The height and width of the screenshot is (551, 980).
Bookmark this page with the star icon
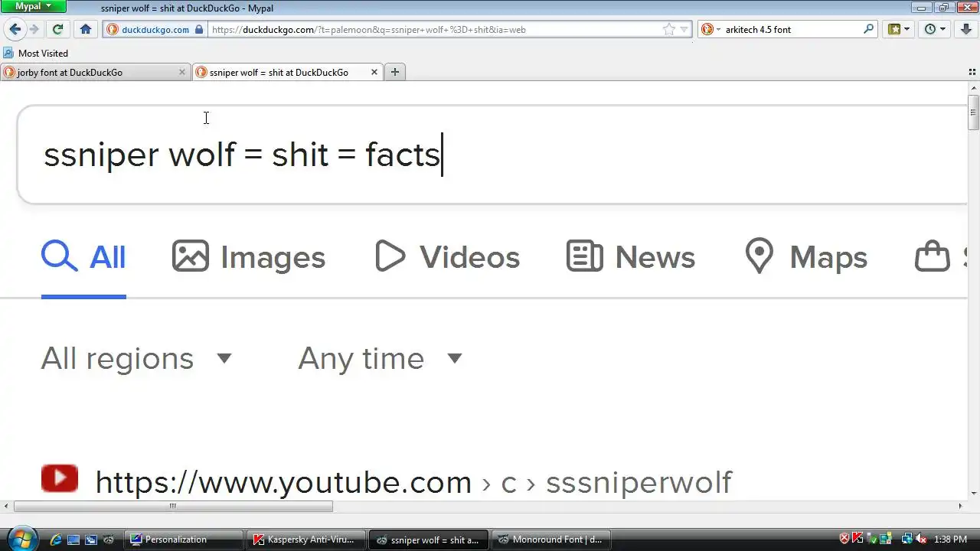tap(668, 29)
